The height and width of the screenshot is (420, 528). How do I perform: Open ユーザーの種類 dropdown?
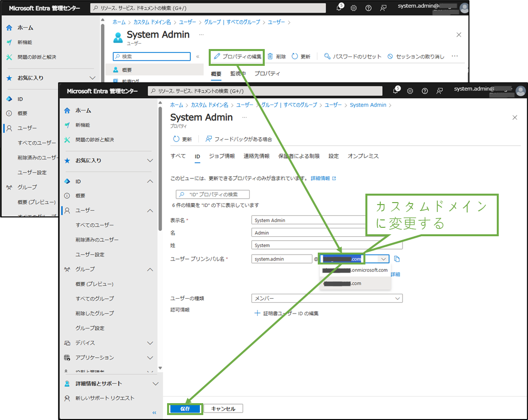(327, 298)
